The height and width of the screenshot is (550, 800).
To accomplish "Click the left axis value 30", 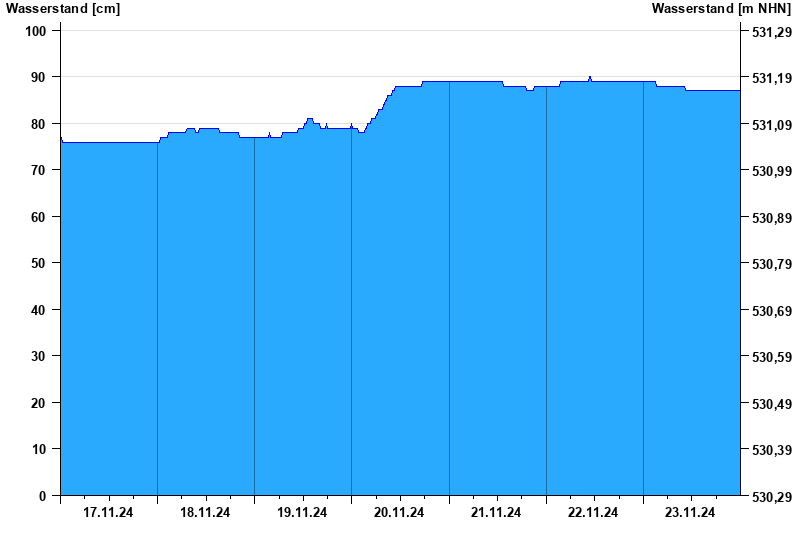I will (x=38, y=356).
